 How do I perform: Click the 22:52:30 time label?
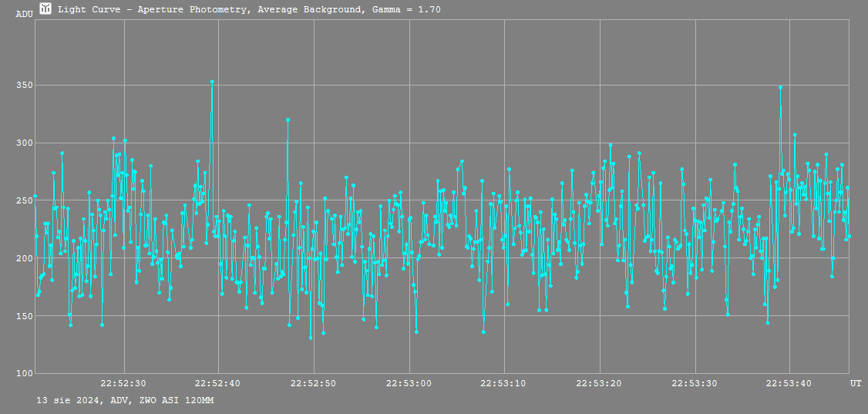pos(123,383)
